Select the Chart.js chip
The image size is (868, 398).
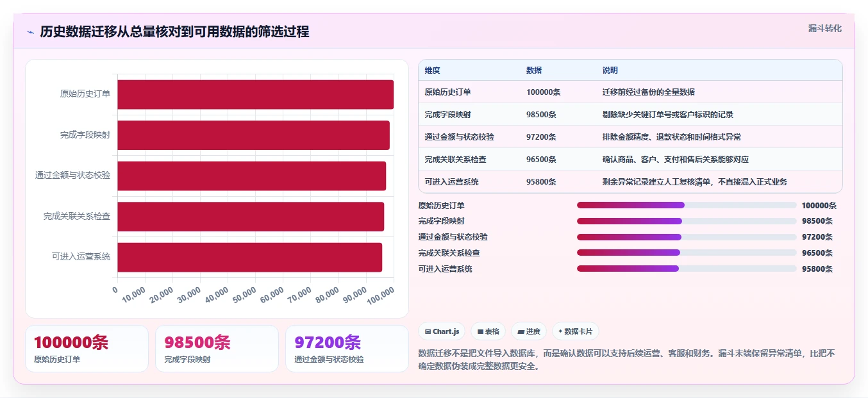click(442, 331)
